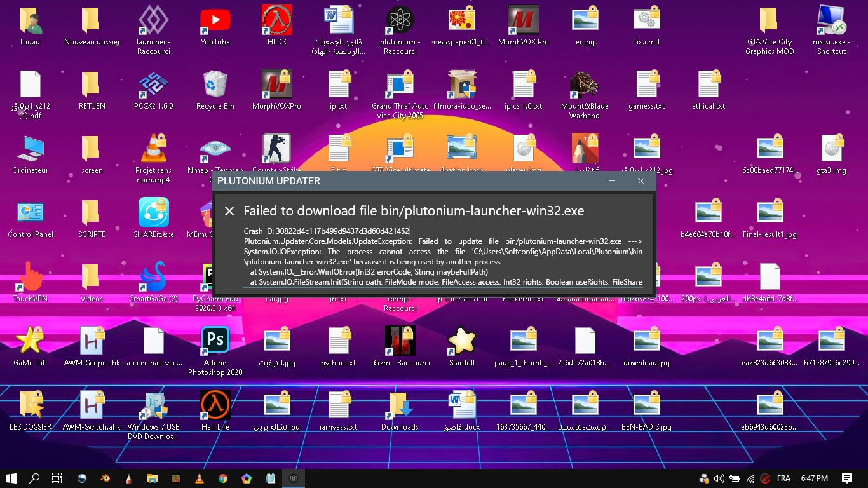Launch TouchVPN

click(x=30, y=283)
